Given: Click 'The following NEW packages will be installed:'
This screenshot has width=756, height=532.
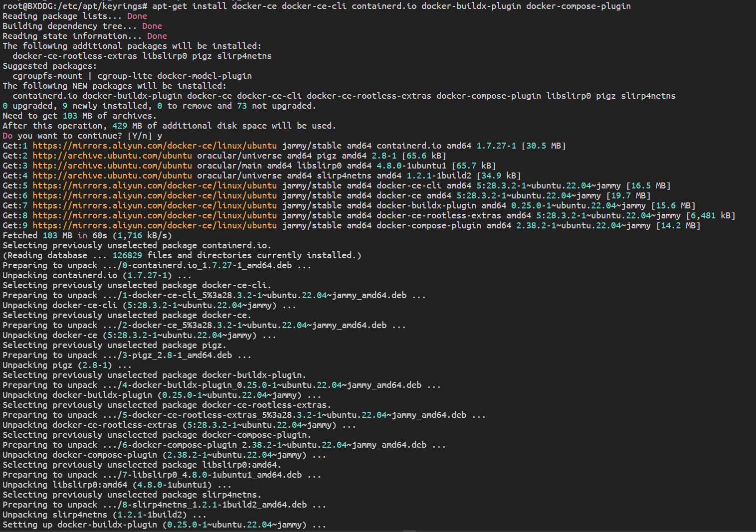Looking at the screenshot, I should pyautogui.click(x=115, y=86).
